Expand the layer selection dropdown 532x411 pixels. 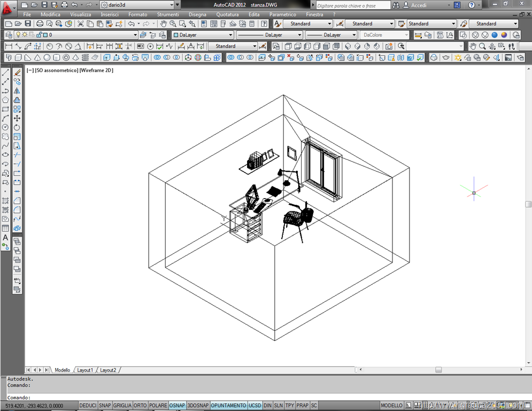point(135,35)
